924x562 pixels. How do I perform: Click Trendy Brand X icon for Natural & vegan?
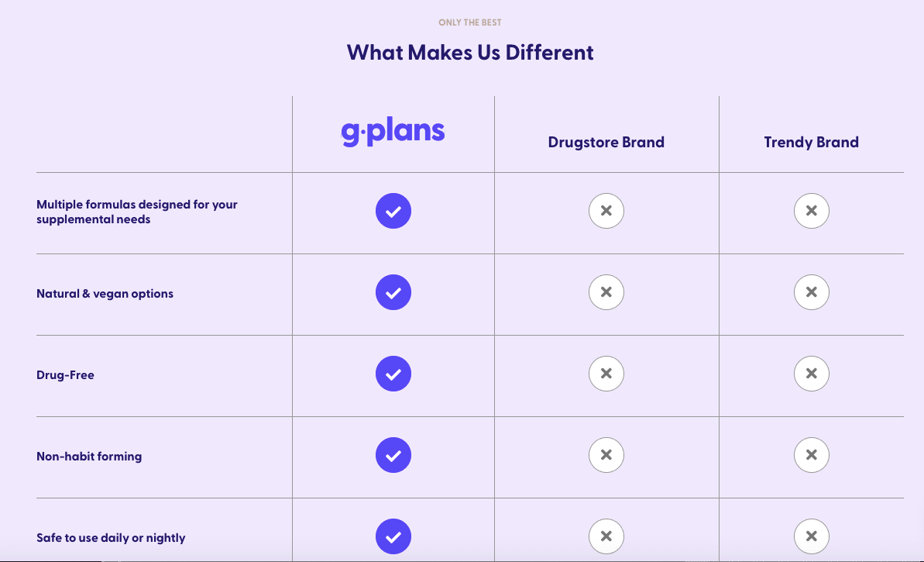812,292
